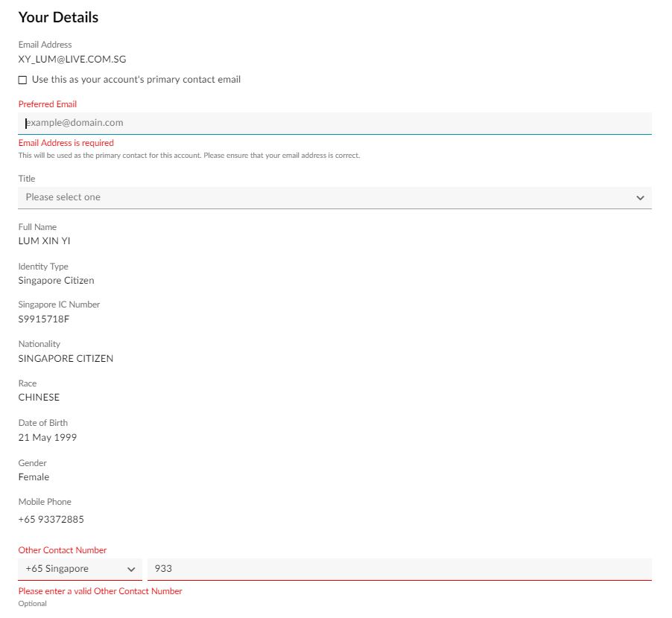Click the 'Email Address is required' error message

[66, 143]
